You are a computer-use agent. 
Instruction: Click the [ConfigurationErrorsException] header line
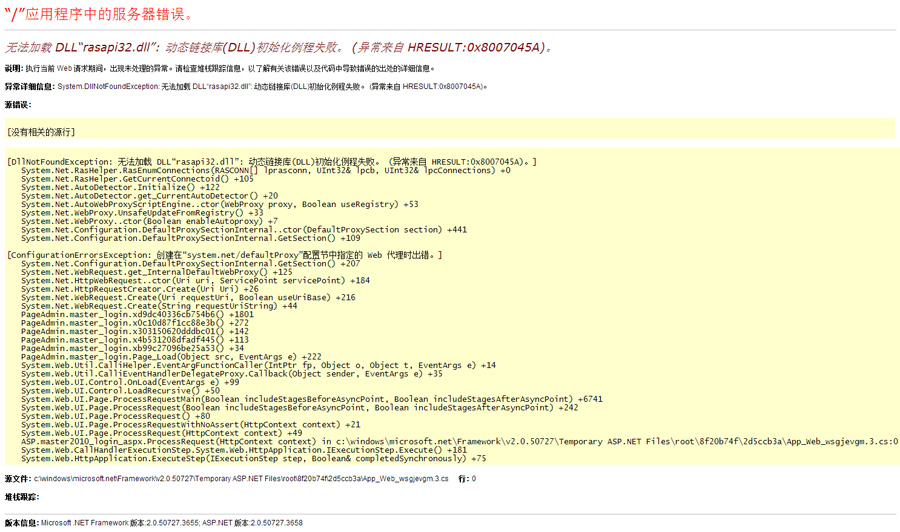pos(224,256)
